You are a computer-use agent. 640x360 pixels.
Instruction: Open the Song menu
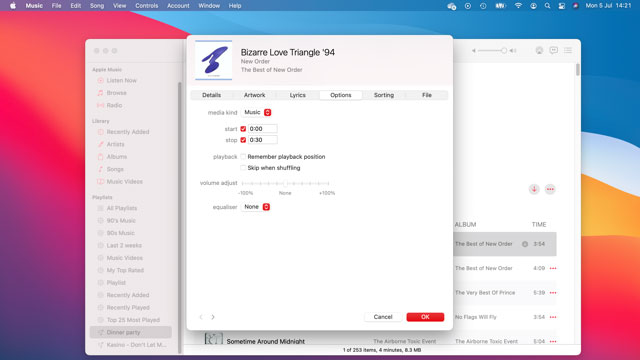(x=97, y=6)
